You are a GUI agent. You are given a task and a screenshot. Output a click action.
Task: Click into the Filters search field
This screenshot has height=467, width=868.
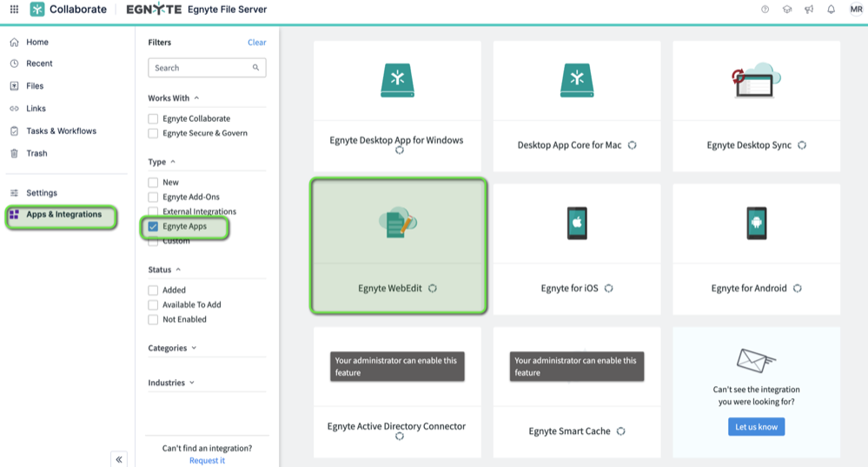(207, 68)
